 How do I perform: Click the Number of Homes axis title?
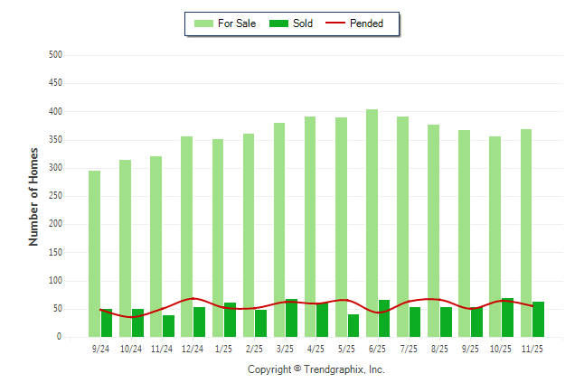33,196
